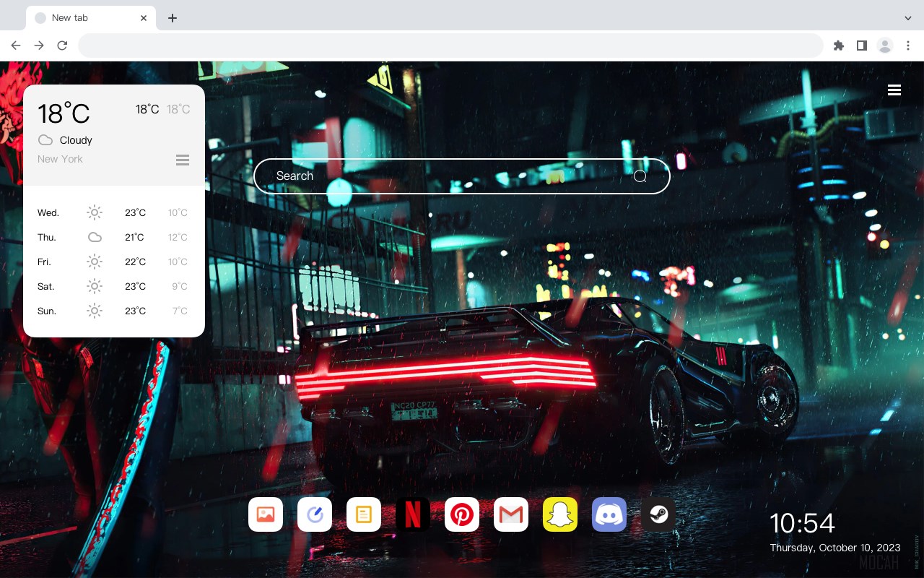The height and width of the screenshot is (578, 924).
Task: Click the 18°C current temperature
Action: [64, 113]
